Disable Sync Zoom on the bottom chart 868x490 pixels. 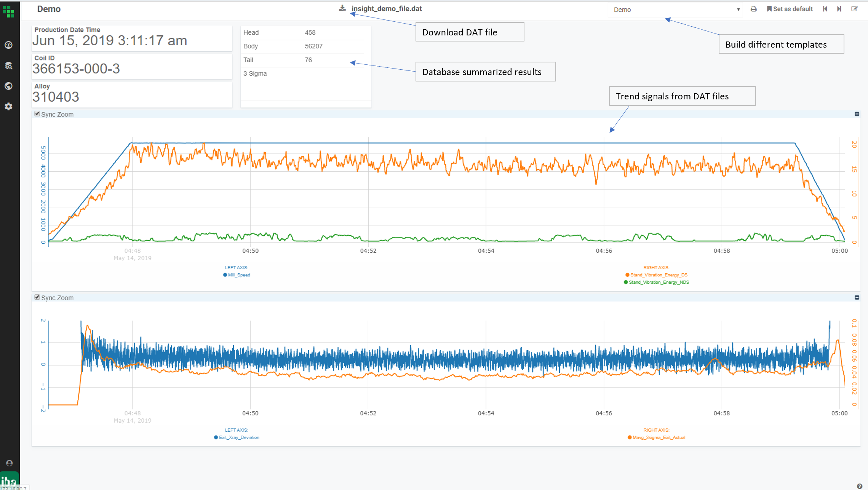pos(37,297)
